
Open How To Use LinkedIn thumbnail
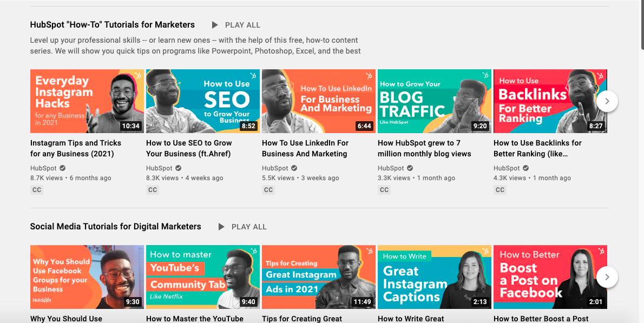coord(319,101)
